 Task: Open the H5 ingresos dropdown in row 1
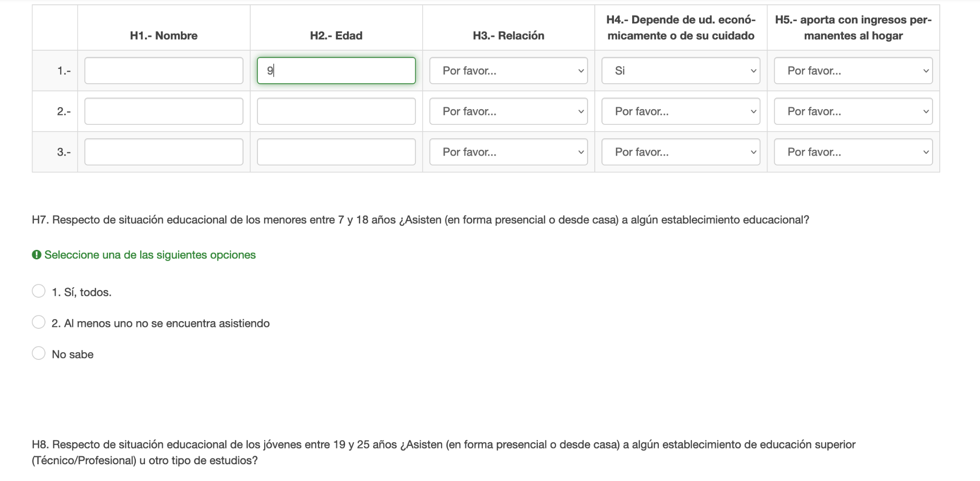click(853, 71)
